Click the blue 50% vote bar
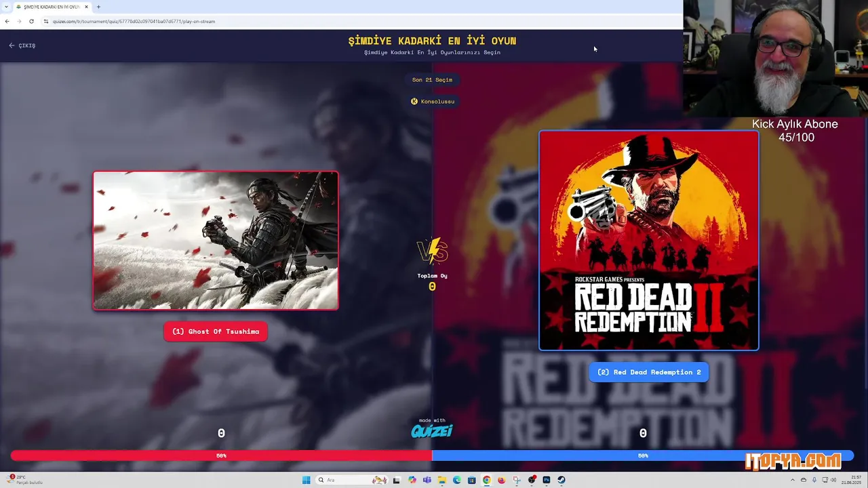This screenshot has height=488, width=868. pyautogui.click(x=643, y=455)
